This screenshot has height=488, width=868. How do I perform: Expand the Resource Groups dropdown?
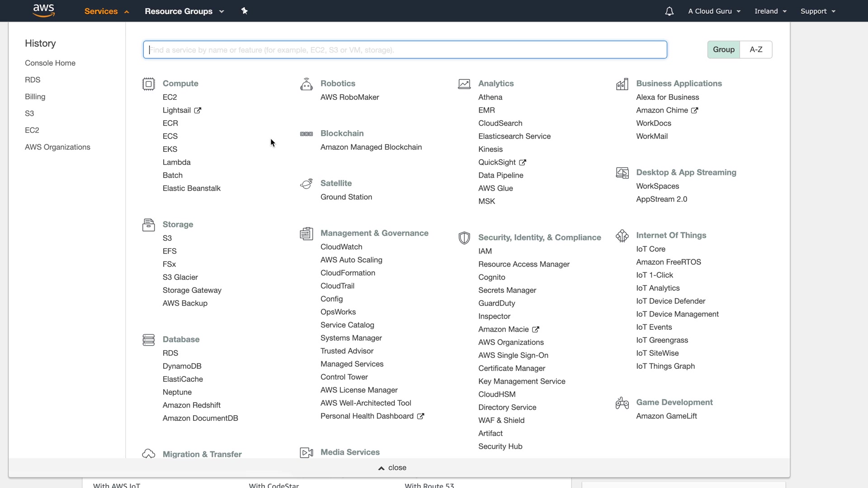tap(184, 11)
